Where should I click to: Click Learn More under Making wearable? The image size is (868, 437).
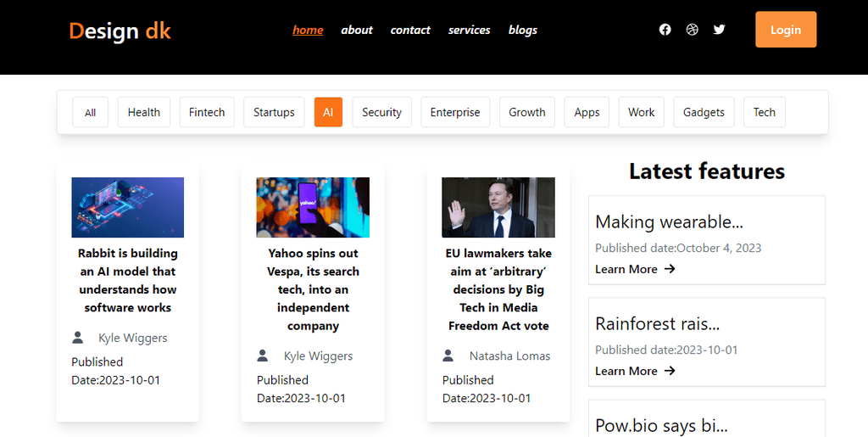click(x=626, y=269)
